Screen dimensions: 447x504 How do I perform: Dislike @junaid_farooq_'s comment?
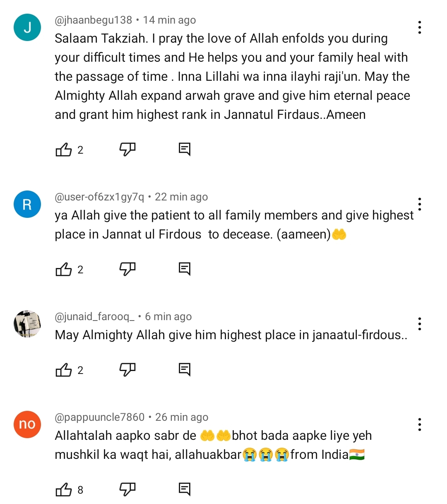point(127,369)
